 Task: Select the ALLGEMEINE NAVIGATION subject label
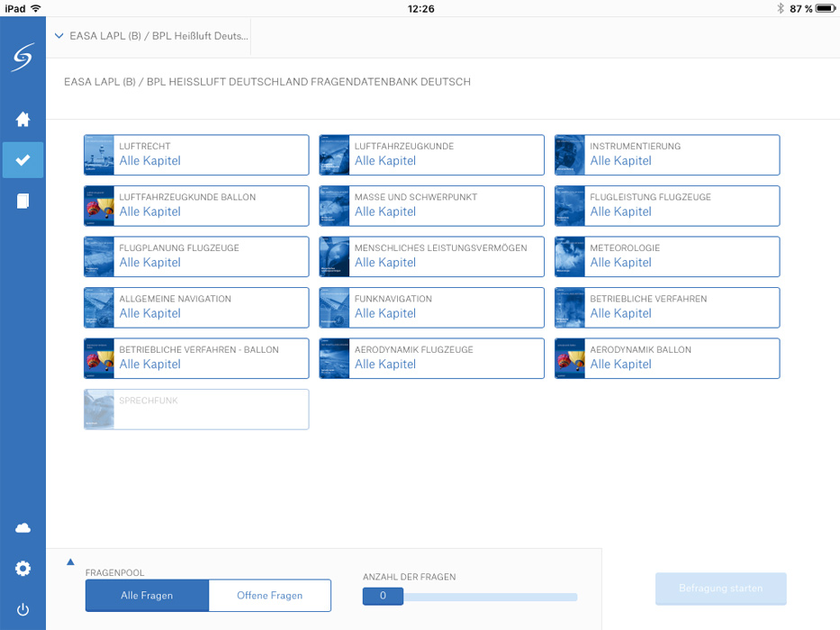pyautogui.click(x=176, y=299)
